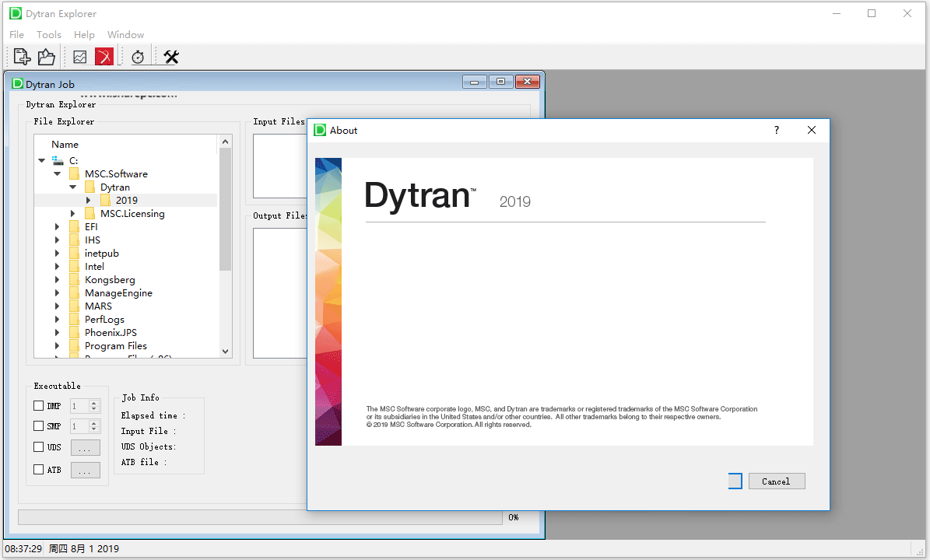This screenshot has width=930, height=560.
Task: Click the red Patran toolbar icon
Action: pyautogui.click(x=104, y=57)
